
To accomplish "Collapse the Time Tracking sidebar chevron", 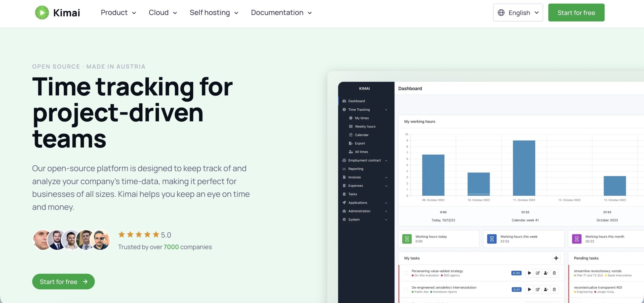I will point(386,110).
